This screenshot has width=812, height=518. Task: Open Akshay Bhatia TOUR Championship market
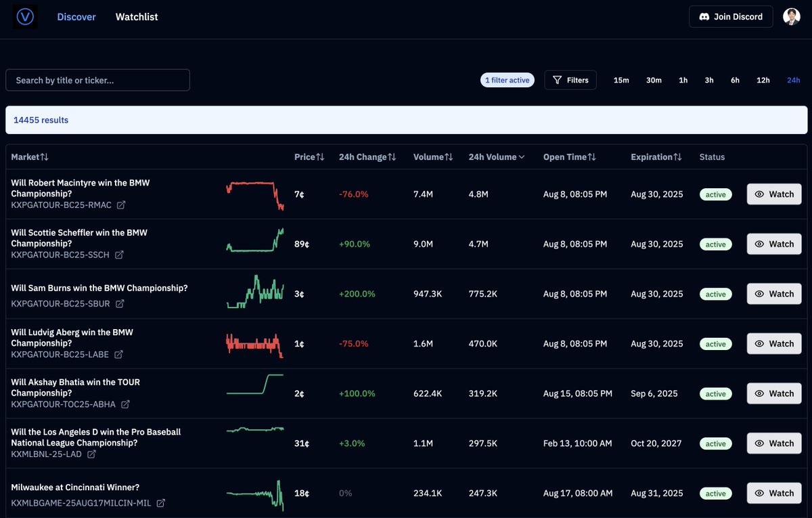pyautogui.click(x=76, y=387)
